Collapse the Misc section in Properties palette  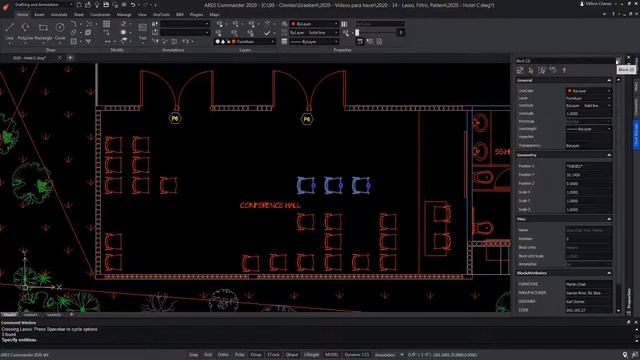click(609, 219)
